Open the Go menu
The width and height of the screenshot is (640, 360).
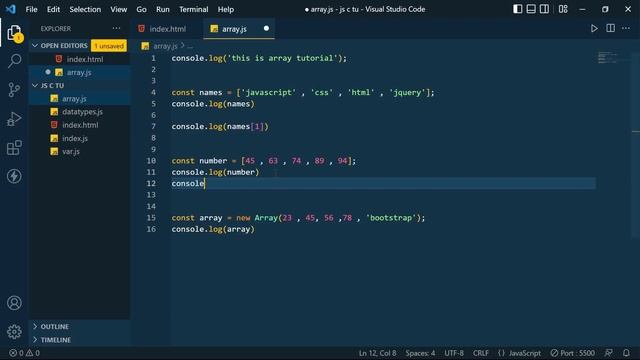point(141,9)
